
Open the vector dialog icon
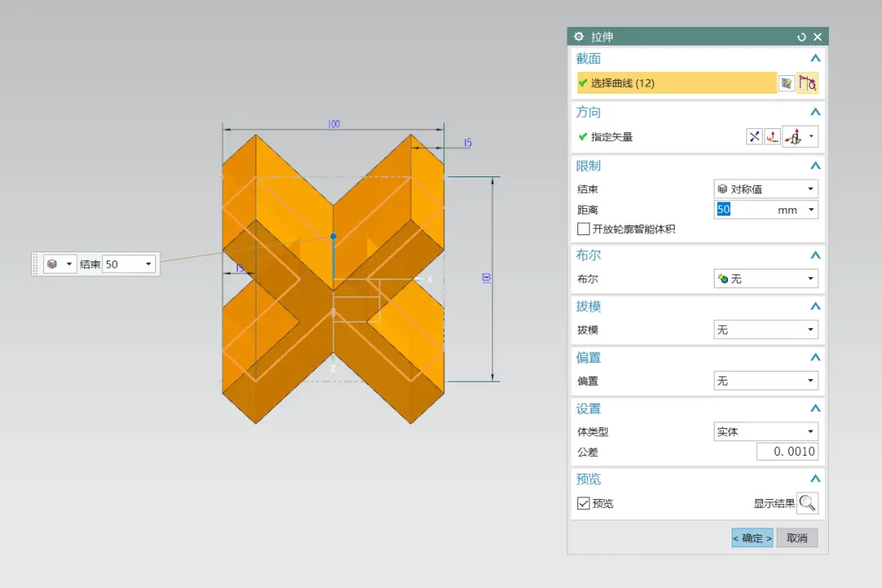[772, 136]
